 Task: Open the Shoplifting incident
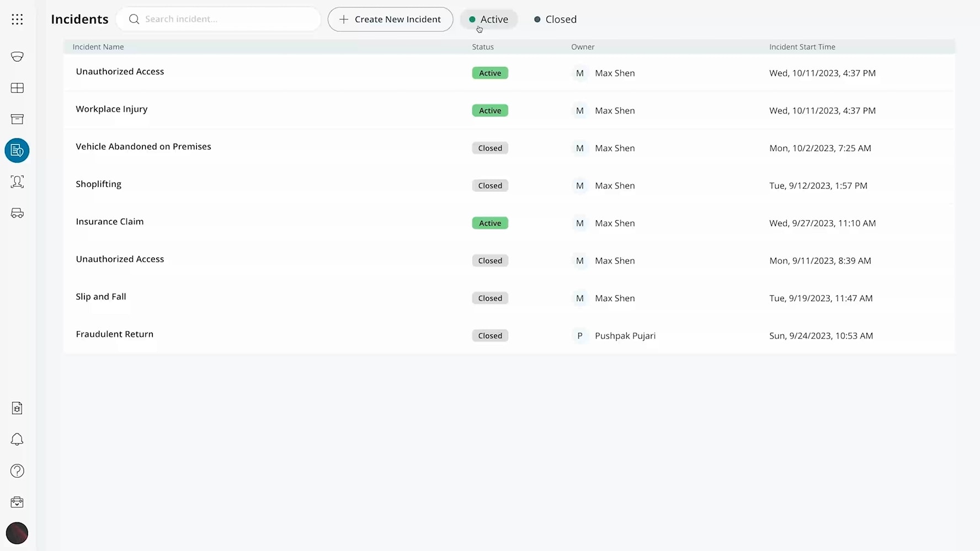[x=98, y=184]
